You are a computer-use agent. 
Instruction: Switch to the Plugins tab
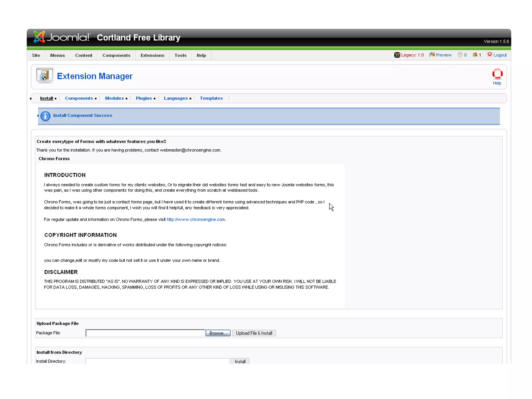pos(144,98)
